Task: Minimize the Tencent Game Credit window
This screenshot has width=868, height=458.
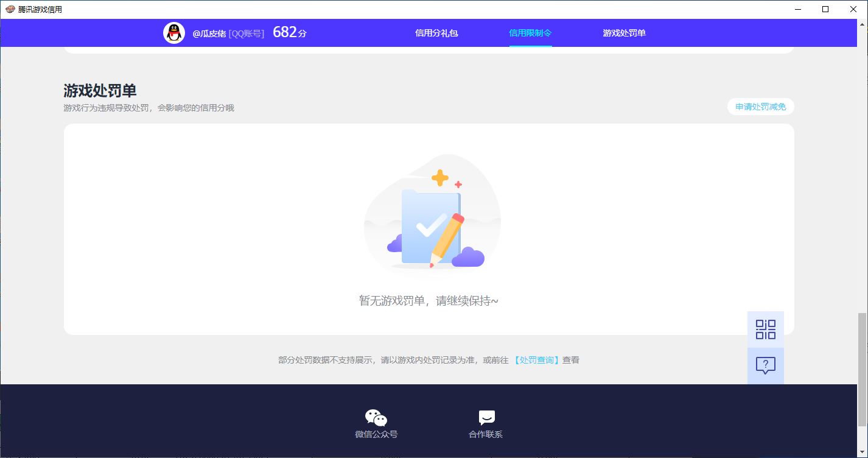Action: click(797, 9)
